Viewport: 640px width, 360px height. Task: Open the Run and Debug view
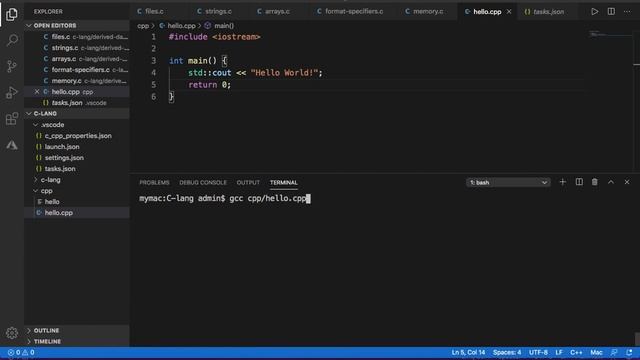pyautogui.click(x=12, y=92)
